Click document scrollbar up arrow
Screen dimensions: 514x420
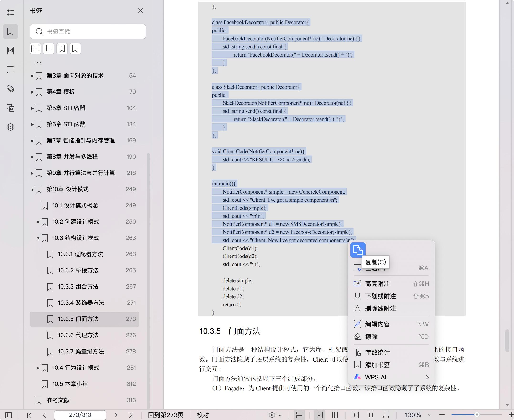click(x=507, y=3)
